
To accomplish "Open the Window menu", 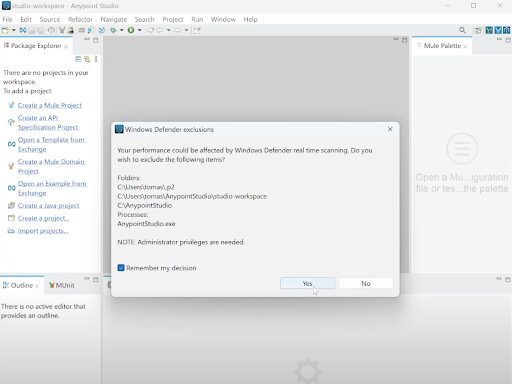I will (x=223, y=19).
